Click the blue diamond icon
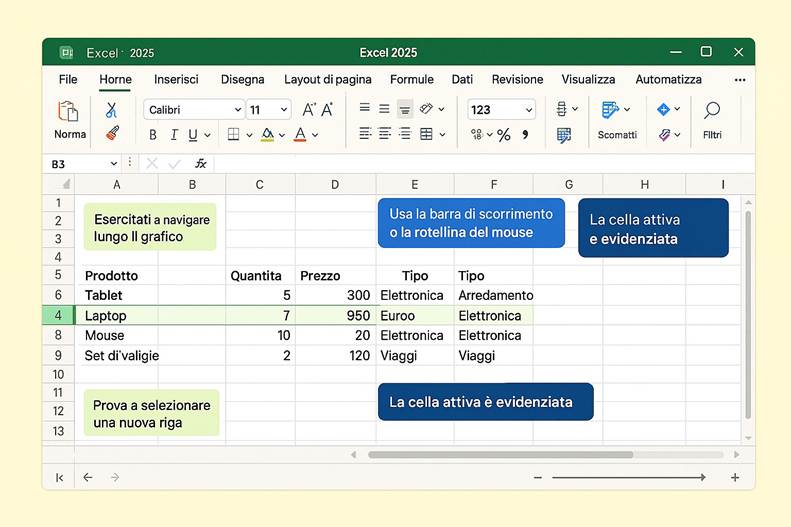The height and width of the screenshot is (527, 791). 663,109
